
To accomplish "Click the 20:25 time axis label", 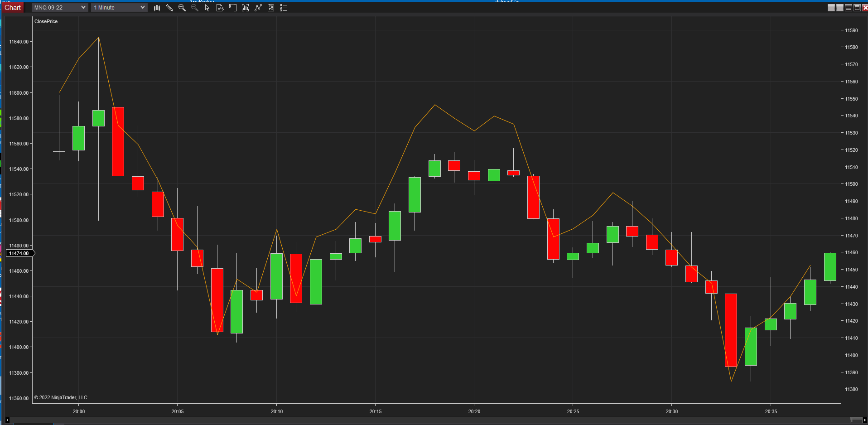I will (573, 411).
